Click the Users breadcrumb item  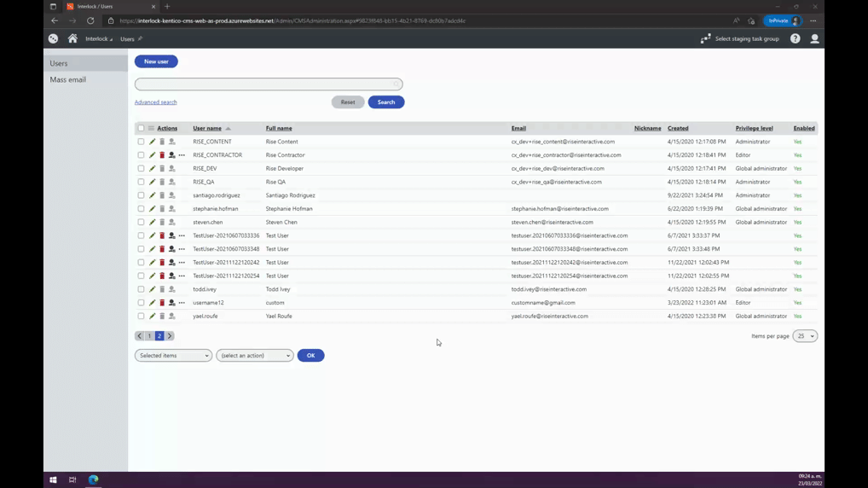(x=127, y=38)
